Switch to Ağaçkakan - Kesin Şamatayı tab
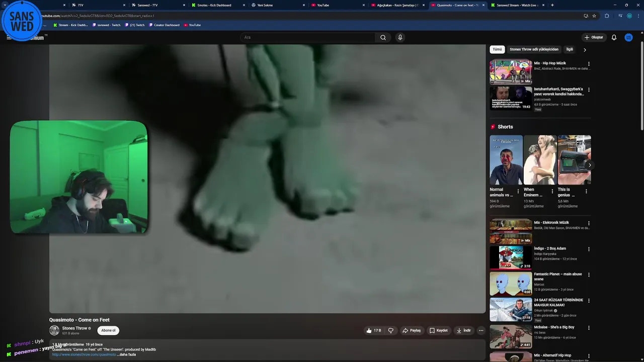 pos(397,5)
